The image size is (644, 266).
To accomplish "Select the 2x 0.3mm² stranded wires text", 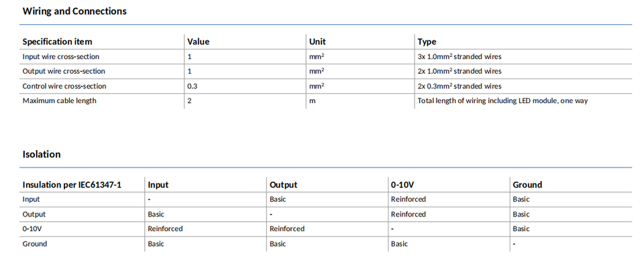I will [x=460, y=86].
